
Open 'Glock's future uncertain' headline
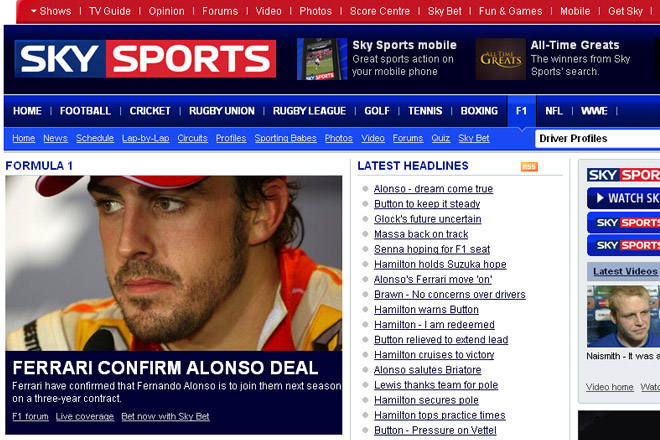(x=427, y=219)
